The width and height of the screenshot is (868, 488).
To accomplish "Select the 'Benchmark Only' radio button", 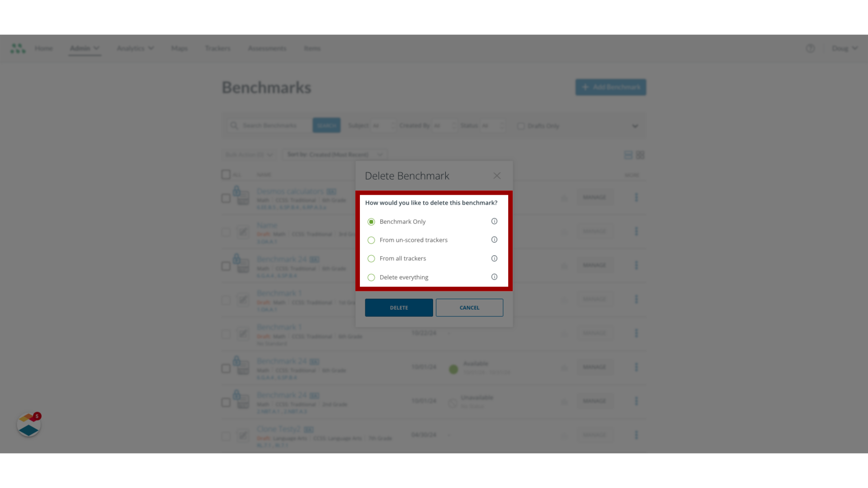I will pyautogui.click(x=371, y=222).
